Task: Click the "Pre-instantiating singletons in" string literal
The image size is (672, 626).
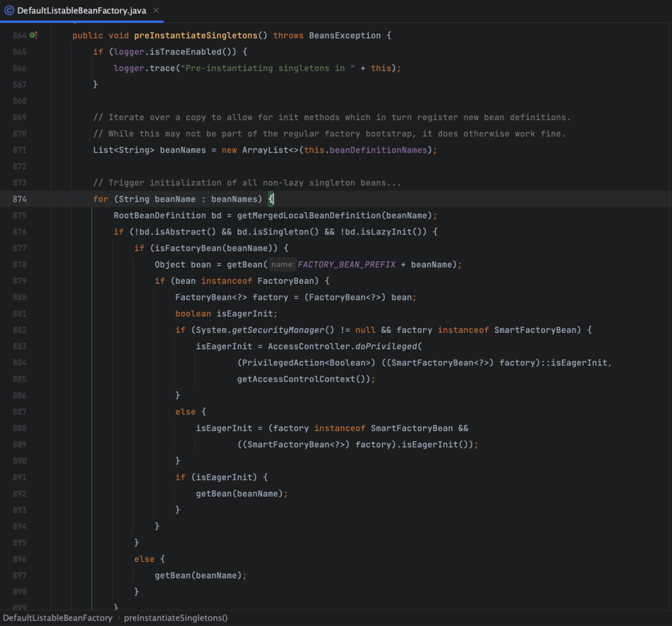Action: [268, 68]
